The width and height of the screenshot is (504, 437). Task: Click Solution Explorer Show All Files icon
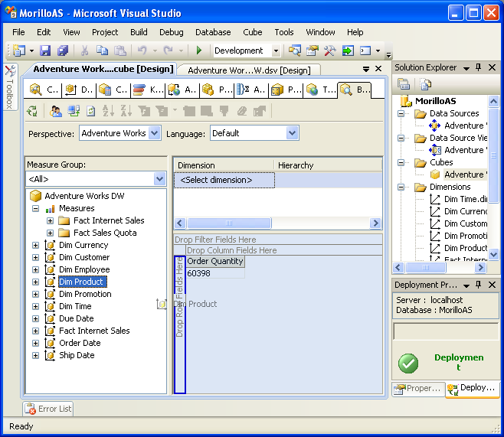coord(425,84)
